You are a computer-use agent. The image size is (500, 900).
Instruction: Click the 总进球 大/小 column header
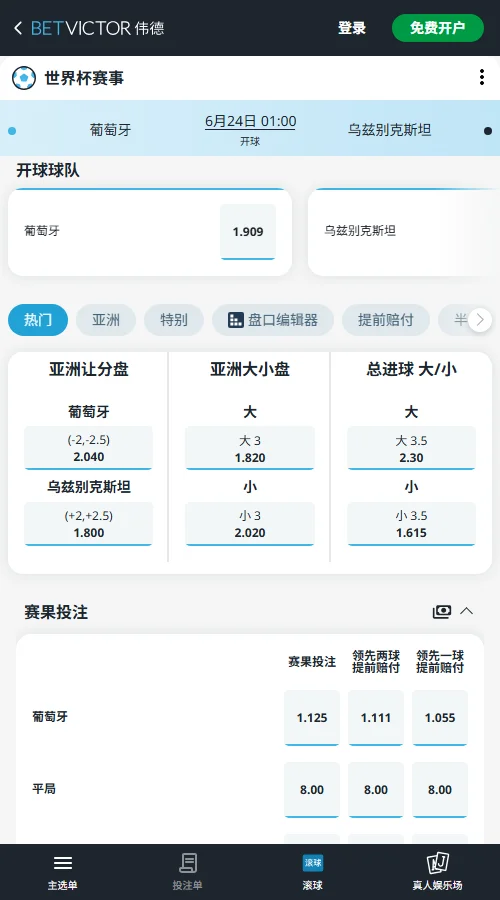(412, 370)
